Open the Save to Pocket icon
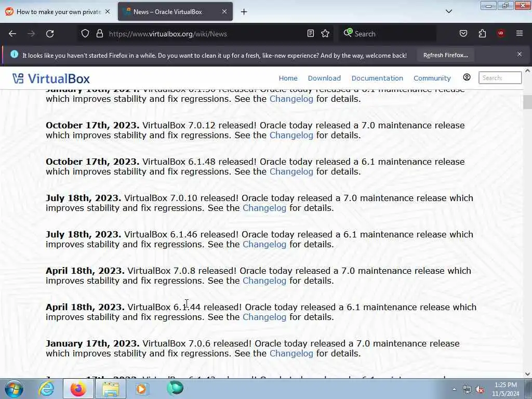Viewport: 532px width, 399px height. tap(463, 33)
